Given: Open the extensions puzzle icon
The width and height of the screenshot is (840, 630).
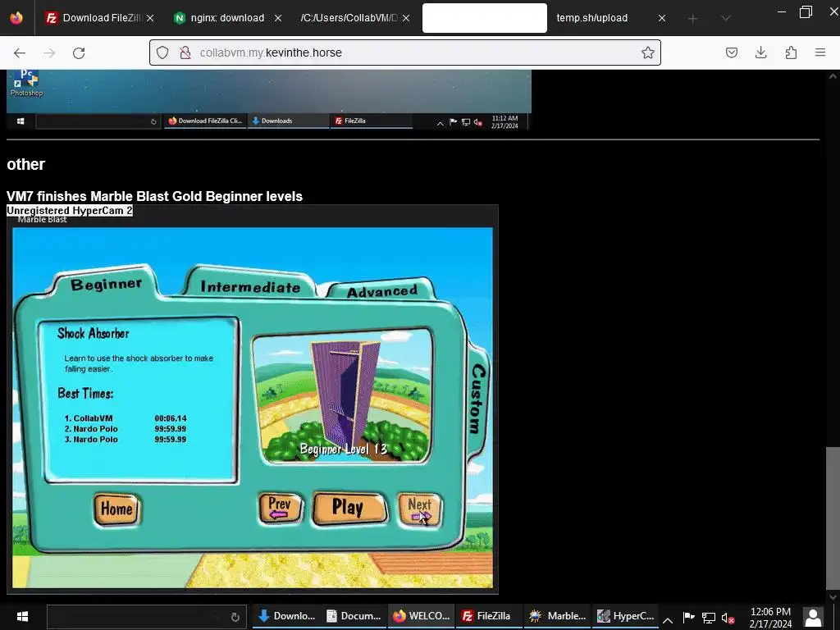Looking at the screenshot, I should tap(791, 52).
